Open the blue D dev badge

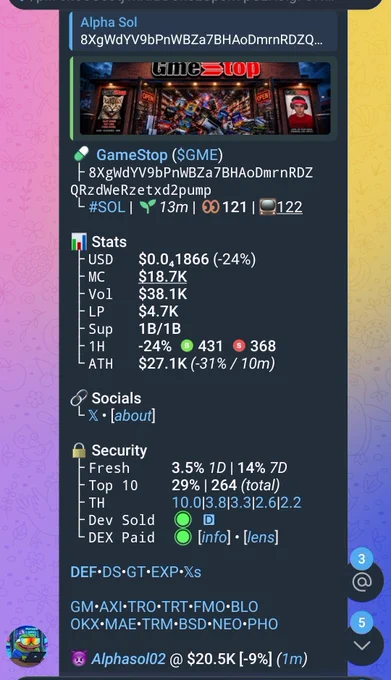[209, 520]
